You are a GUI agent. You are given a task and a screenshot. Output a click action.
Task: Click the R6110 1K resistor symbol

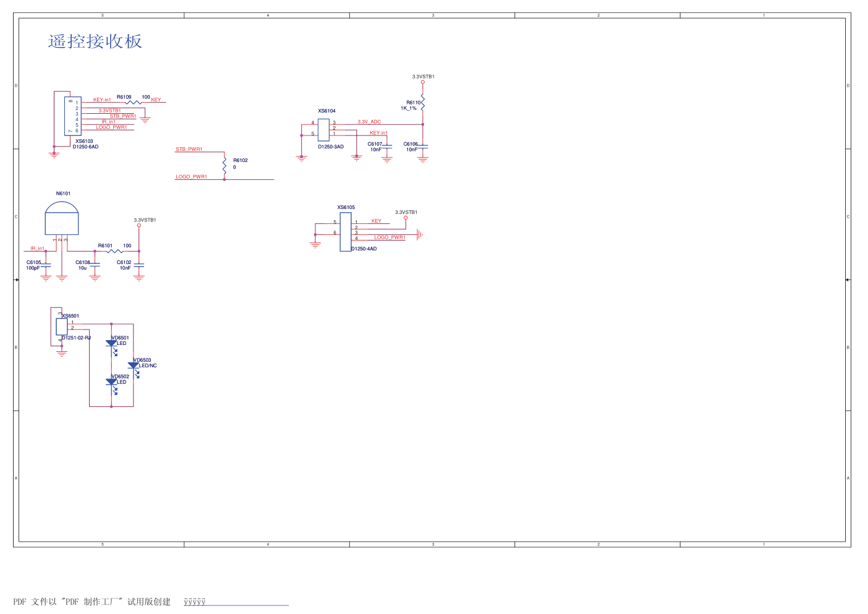(423, 104)
